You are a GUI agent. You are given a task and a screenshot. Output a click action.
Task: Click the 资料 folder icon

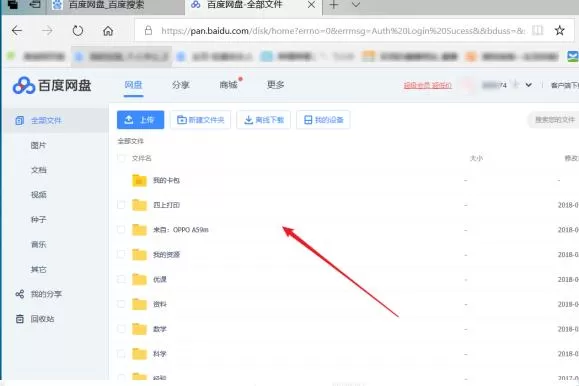point(139,304)
